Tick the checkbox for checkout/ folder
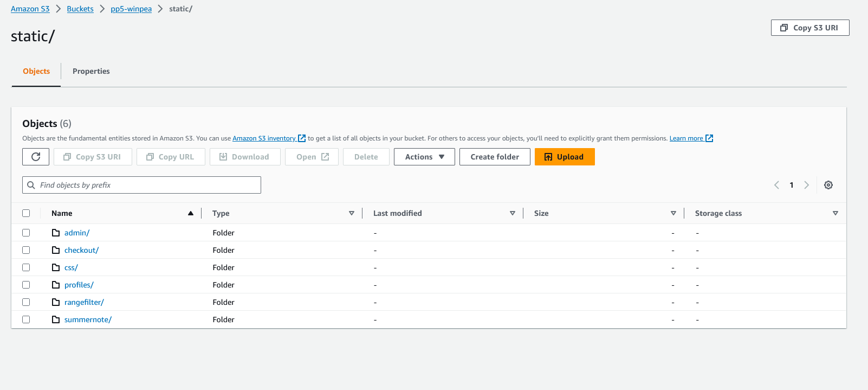Screen dimensions: 868x390 (x=26, y=250)
